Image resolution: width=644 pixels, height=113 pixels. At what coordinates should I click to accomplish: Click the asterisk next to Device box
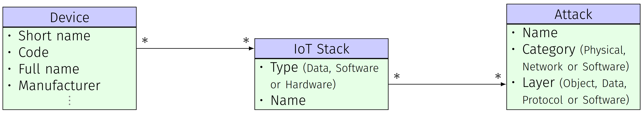point(145,41)
